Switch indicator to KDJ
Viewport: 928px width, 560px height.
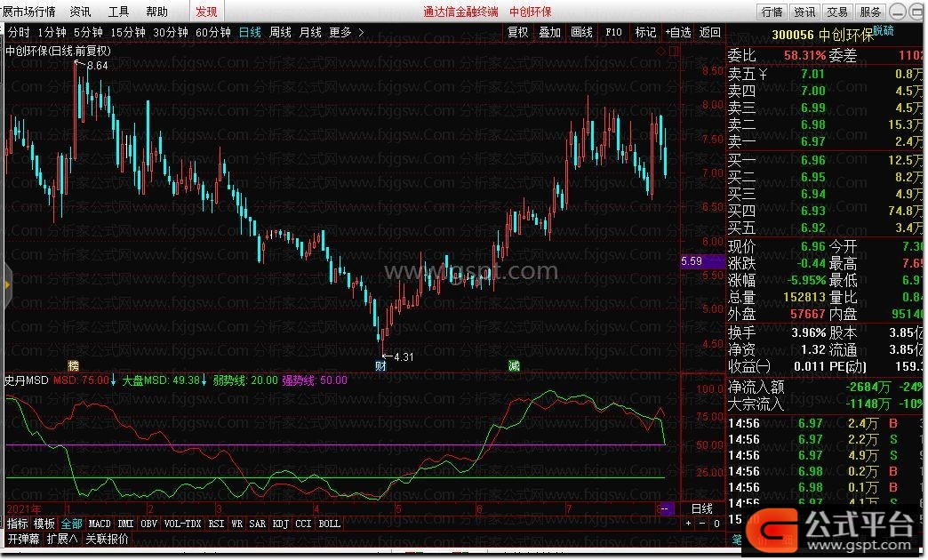click(281, 524)
